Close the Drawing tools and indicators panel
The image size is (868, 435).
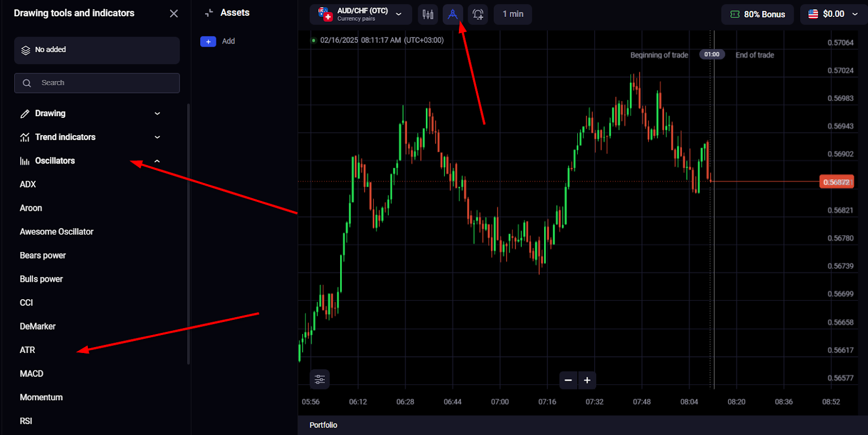(174, 14)
